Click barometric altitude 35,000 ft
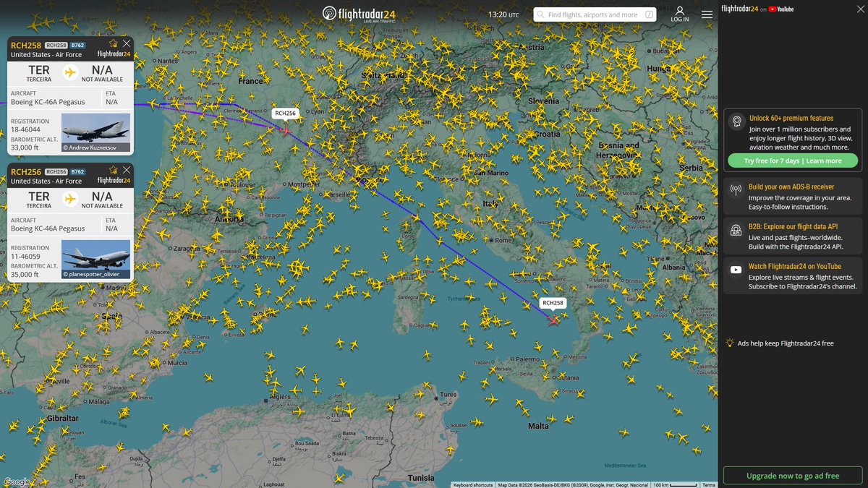This screenshot has height=488, width=868. 25,274
